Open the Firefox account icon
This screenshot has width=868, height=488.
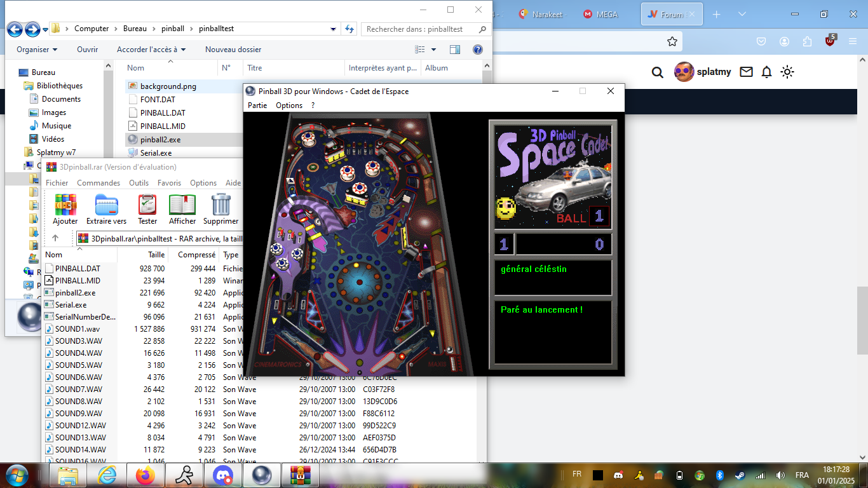point(784,41)
